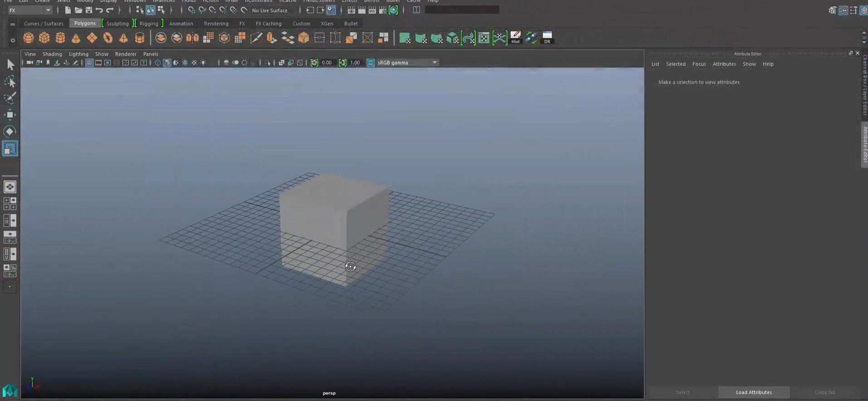Create a polygon torus from the shelf
The image size is (868, 401).
(x=107, y=38)
